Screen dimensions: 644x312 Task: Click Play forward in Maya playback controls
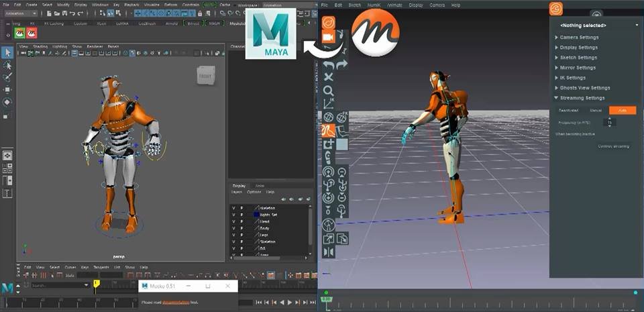(x=290, y=303)
